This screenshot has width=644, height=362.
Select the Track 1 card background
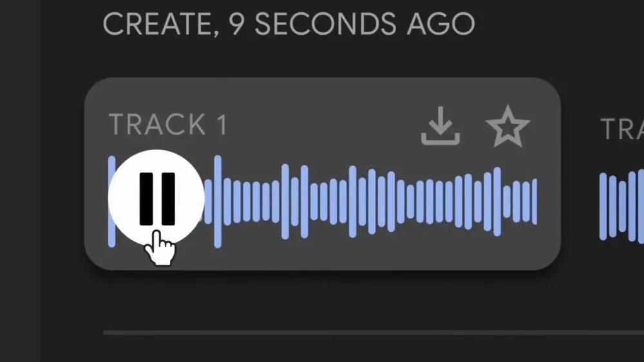pyautogui.click(x=323, y=174)
